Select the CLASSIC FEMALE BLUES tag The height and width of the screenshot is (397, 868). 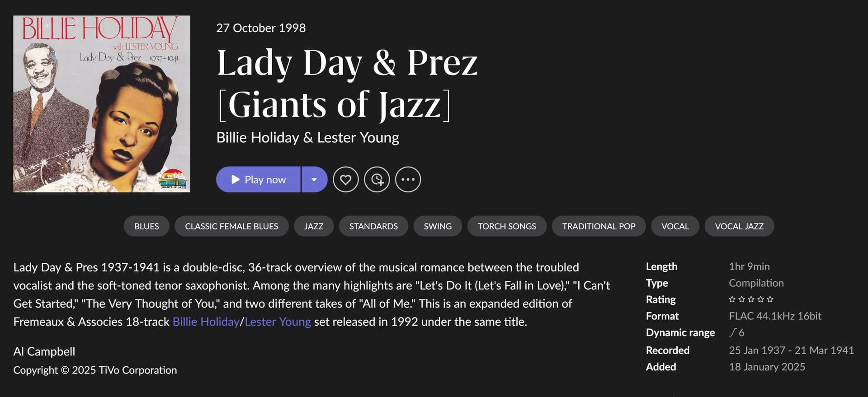point(231,226)
